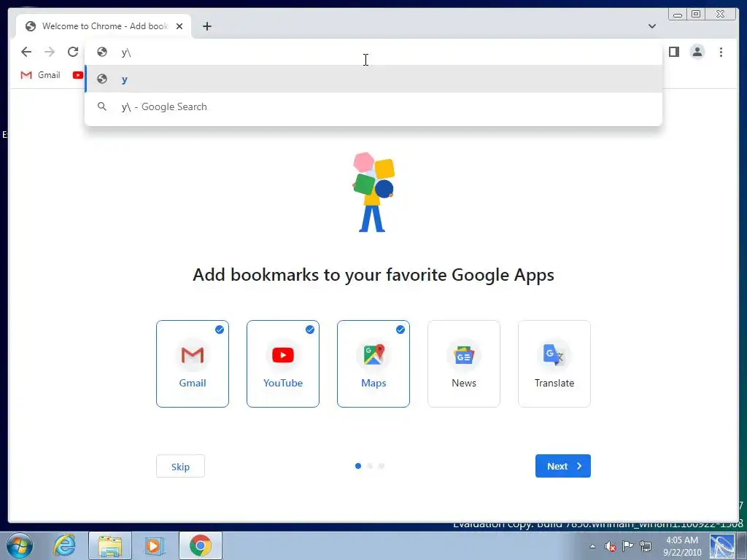747x560 pixels.
Task: Click the Chrome taskbar icon
Action: coord(201,545)
